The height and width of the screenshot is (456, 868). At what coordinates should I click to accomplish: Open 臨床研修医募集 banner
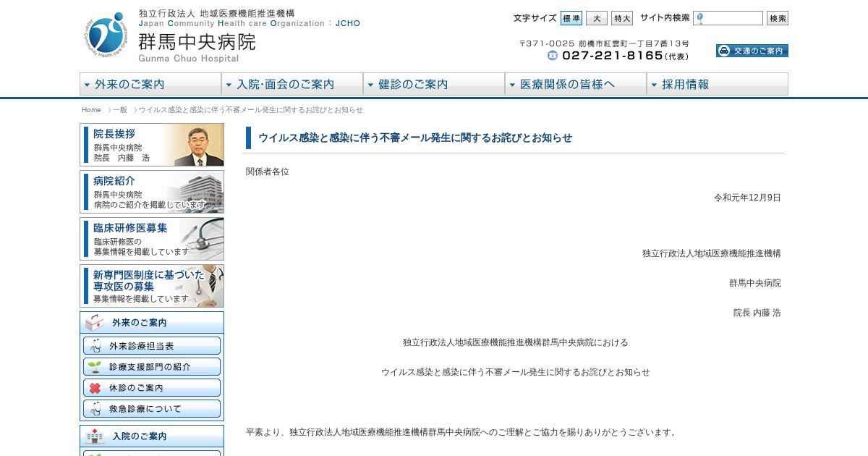pyautogui.click(x=152, y=239)
